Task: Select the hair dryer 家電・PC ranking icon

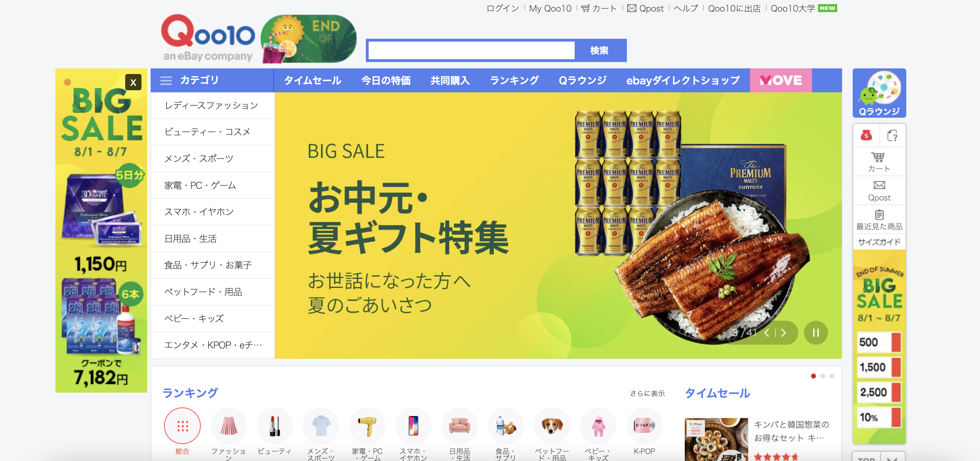Action: pos(367,426)
